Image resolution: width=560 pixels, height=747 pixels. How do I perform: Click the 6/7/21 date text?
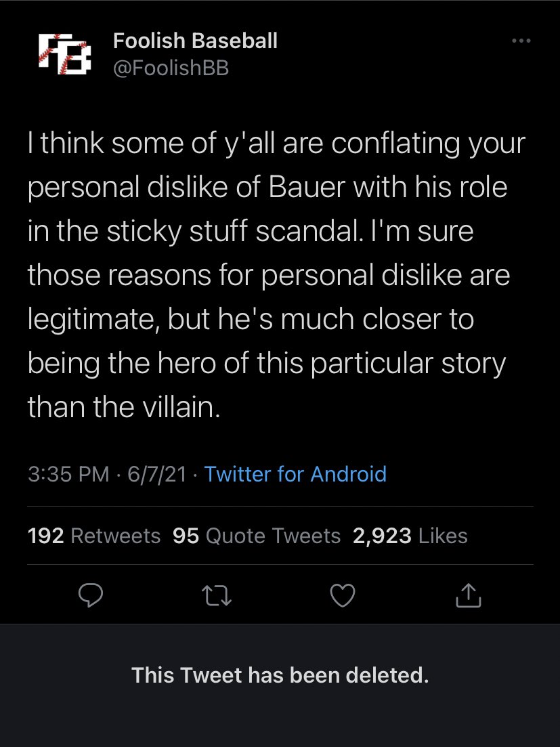pos(156,474)
